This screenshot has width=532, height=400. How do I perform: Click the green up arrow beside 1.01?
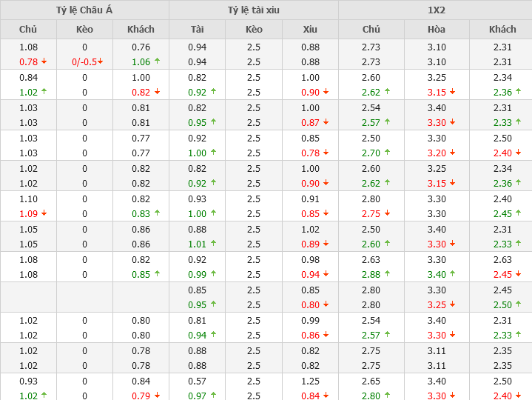213,244
